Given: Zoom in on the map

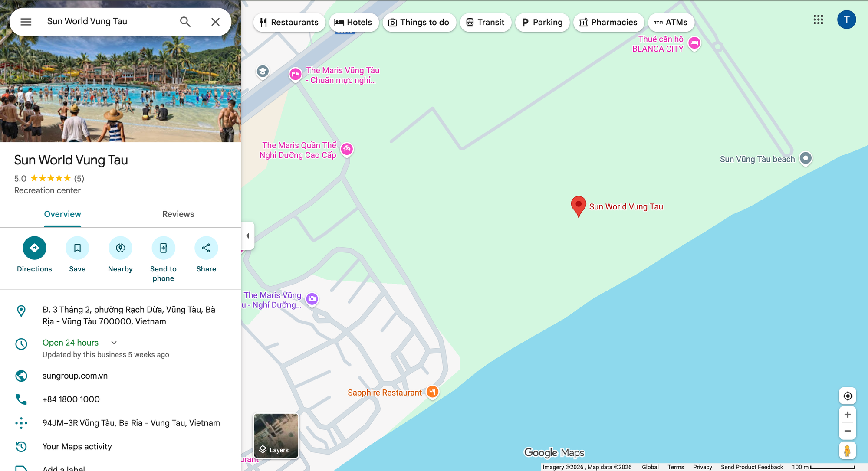Looking at the screenshot, I should 848,415.
